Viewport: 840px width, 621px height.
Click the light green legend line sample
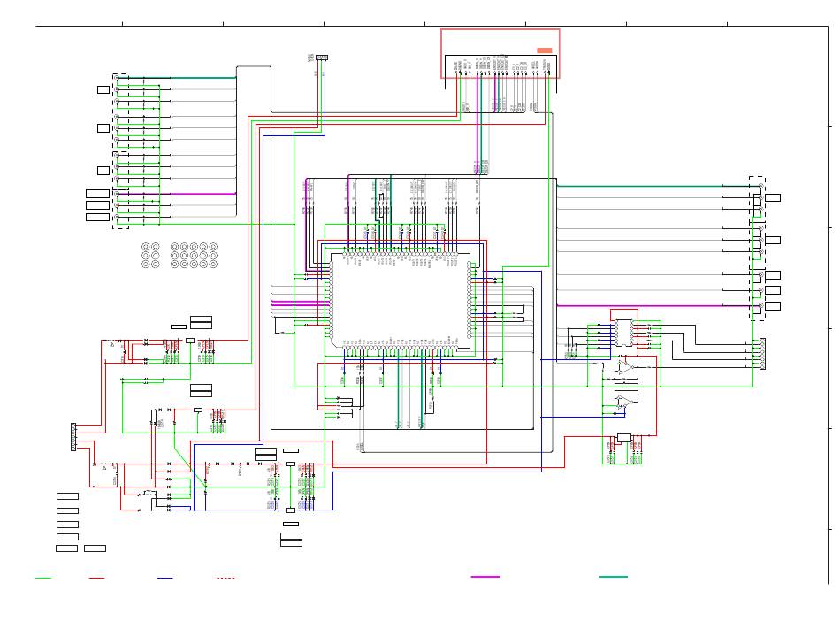pyautogui.click(x=43, y=579)
